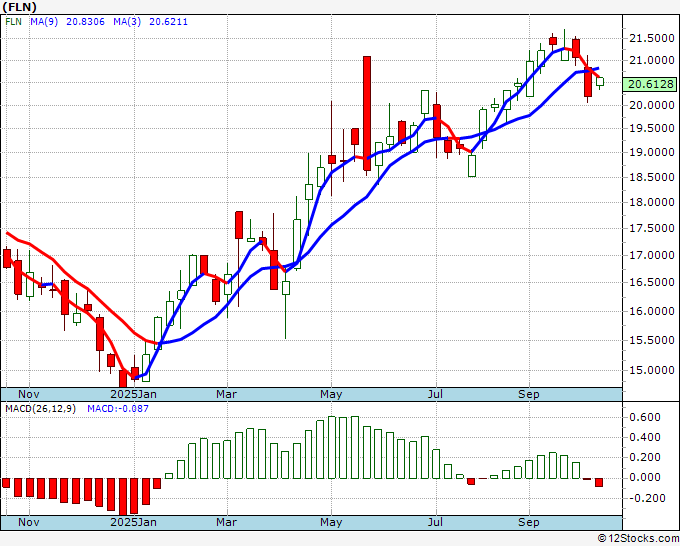Image resolution: width=680 pixels, height=546 pixels.
Task: Click the (FLN) chart title
Action: [x=19, y=7]
